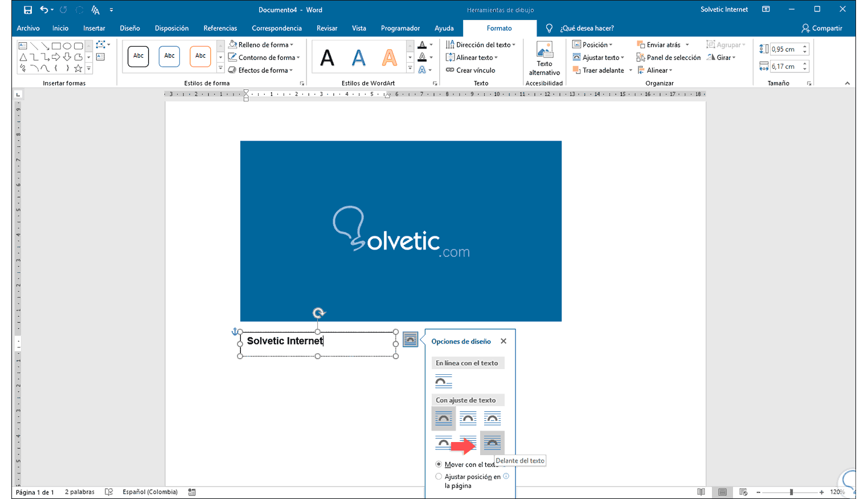Viewport: 868px width, 499px height.
Task: Choose the En línea con el texto layout
Action: pyautogui.click(x=443, y=381)
